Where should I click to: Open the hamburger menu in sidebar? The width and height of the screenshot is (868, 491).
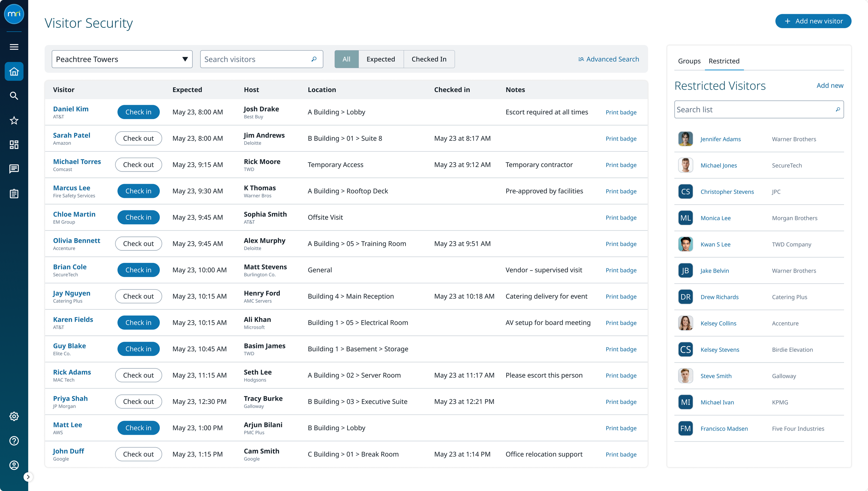coord(14,47)
